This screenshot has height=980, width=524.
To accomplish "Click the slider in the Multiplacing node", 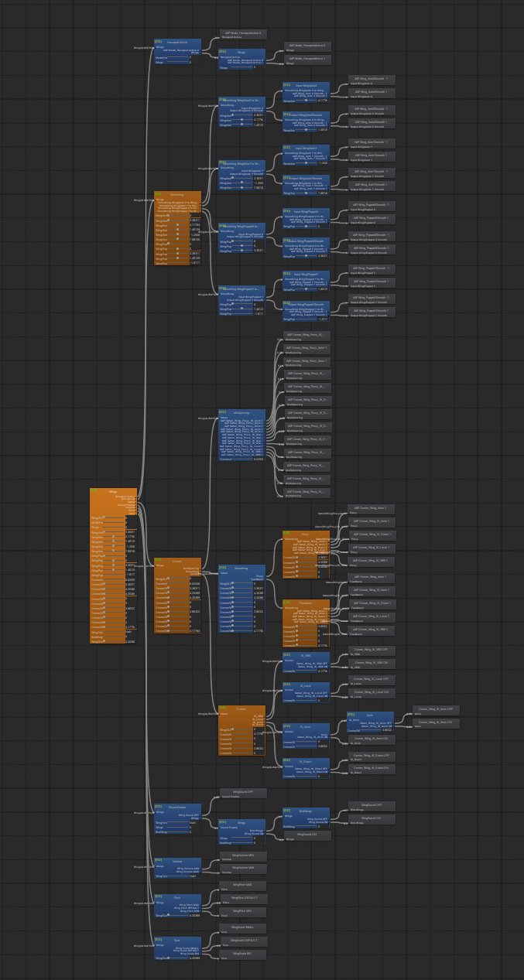I will tap(241, 459).
